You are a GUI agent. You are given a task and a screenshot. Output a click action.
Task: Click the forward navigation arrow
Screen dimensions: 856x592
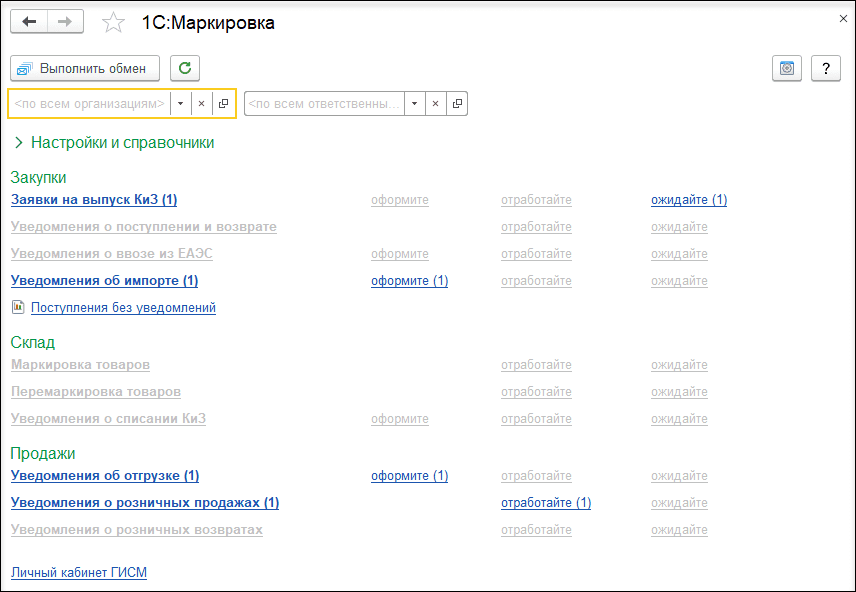[x=65, y=22]
